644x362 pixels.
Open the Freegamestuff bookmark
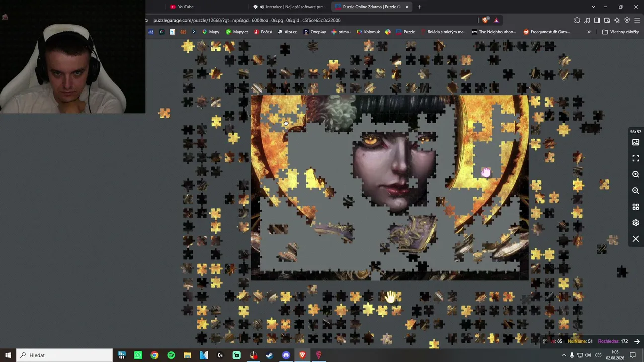pyautogui.click(x=546, y=32)
